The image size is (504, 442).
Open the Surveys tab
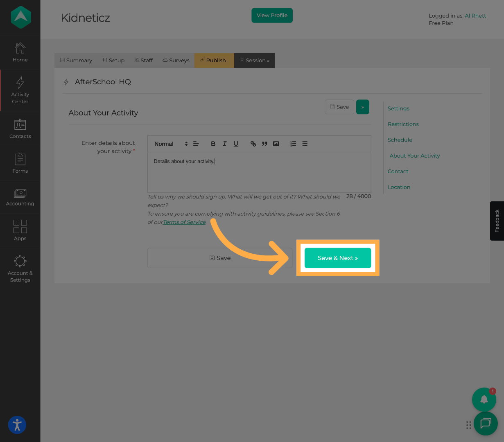click(x=176, y=61)
